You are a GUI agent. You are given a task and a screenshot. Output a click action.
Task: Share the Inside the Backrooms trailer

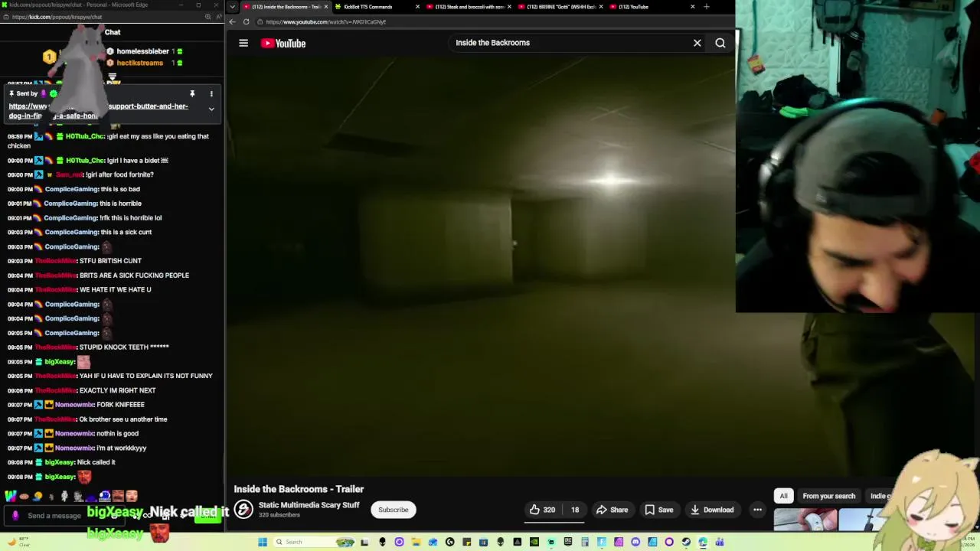(612, 510)
